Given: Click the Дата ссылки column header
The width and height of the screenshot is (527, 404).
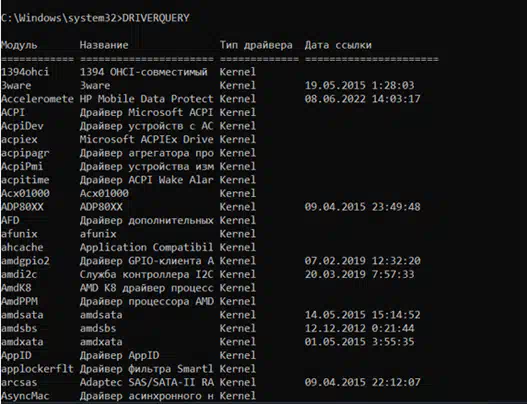Looking at the screenshot, I should [x=338, y=45].
